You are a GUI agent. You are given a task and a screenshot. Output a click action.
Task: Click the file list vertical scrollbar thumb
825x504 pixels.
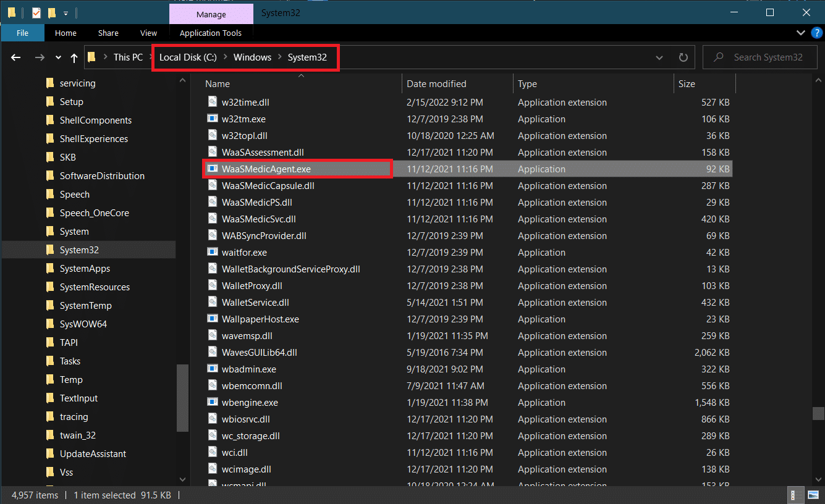coord(818,413)
